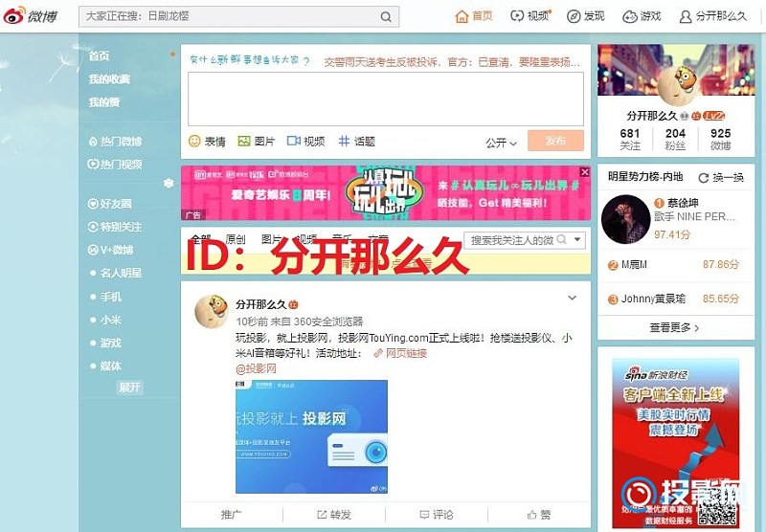The width and height of the screenshot is (766, 532).
Task: Select 首页 in the left sidebar
Action: (99, 56)
